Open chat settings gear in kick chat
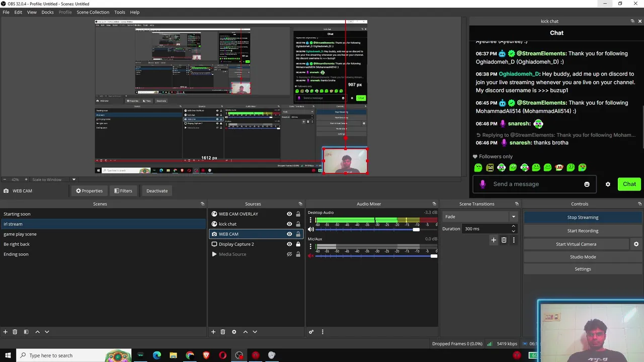Viewport: 644px width, 362px height. pyautogui.click(x=608, y=184)
